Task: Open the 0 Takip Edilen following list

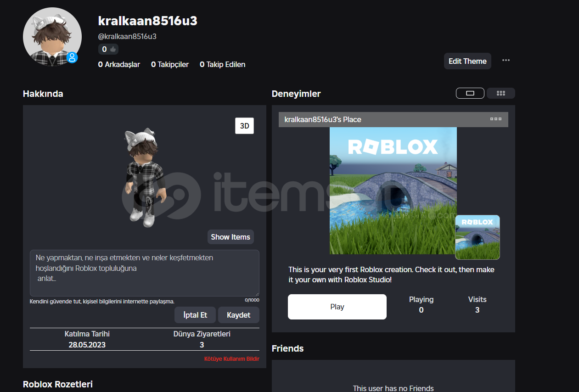Action: [223, 64]
